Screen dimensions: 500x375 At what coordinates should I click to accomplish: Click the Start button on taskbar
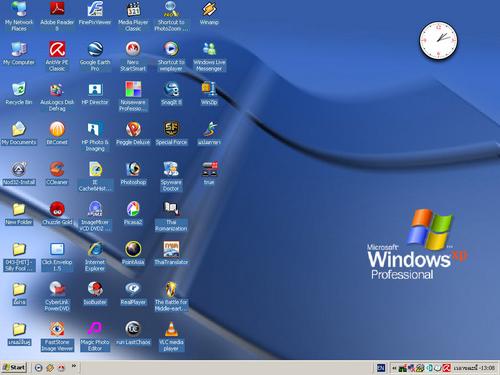coord(14,368)
